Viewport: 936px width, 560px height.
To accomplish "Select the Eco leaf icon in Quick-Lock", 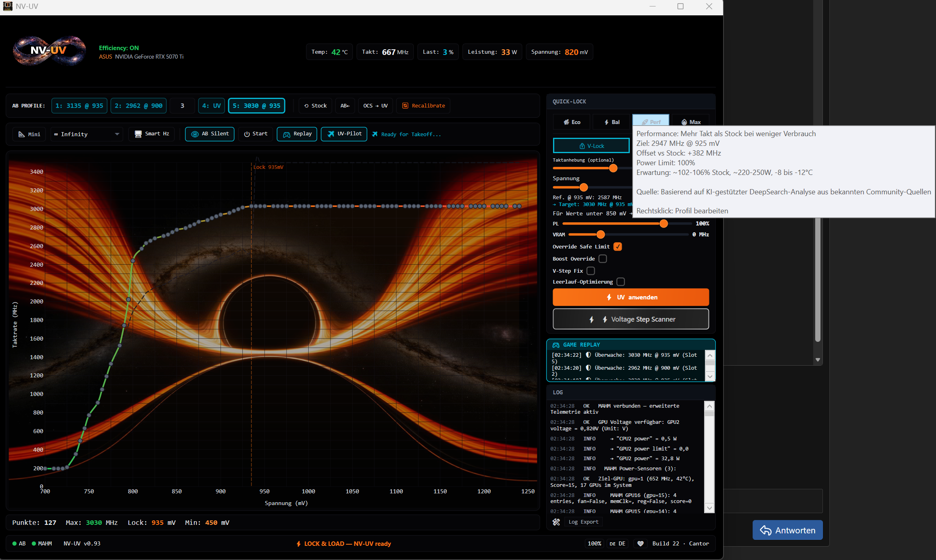I will point(566,122).
